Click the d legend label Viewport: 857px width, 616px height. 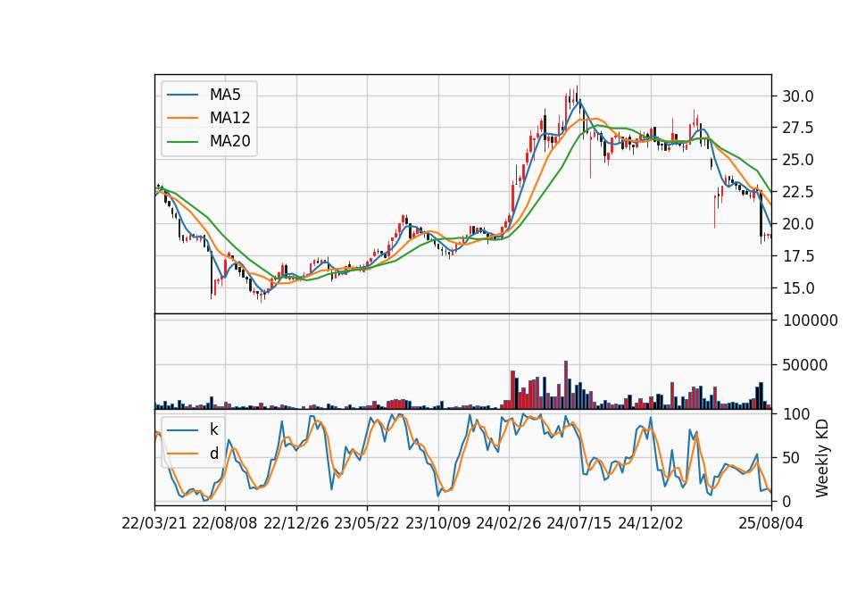[x=213, y=454]
